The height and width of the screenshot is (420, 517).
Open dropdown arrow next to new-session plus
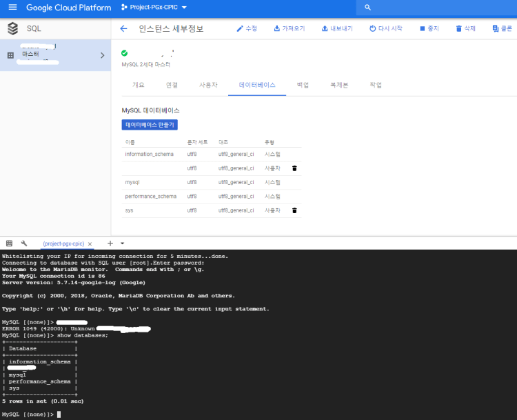click(122, 243)
